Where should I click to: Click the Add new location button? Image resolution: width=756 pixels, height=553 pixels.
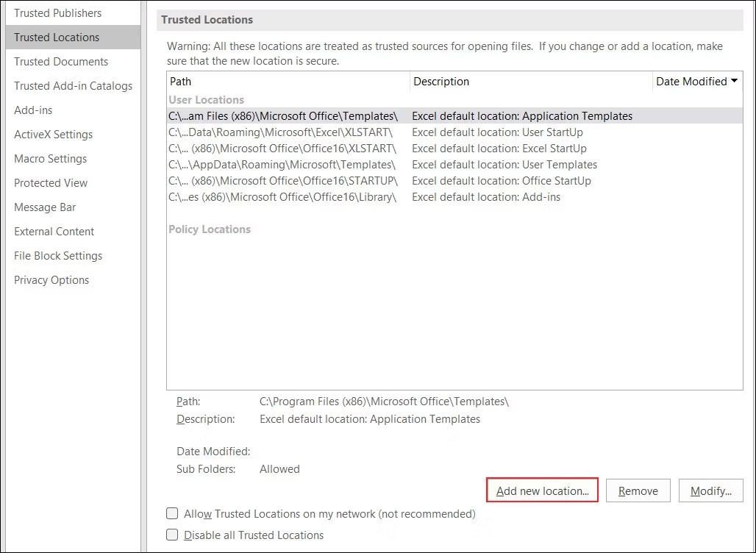point(542,490)
